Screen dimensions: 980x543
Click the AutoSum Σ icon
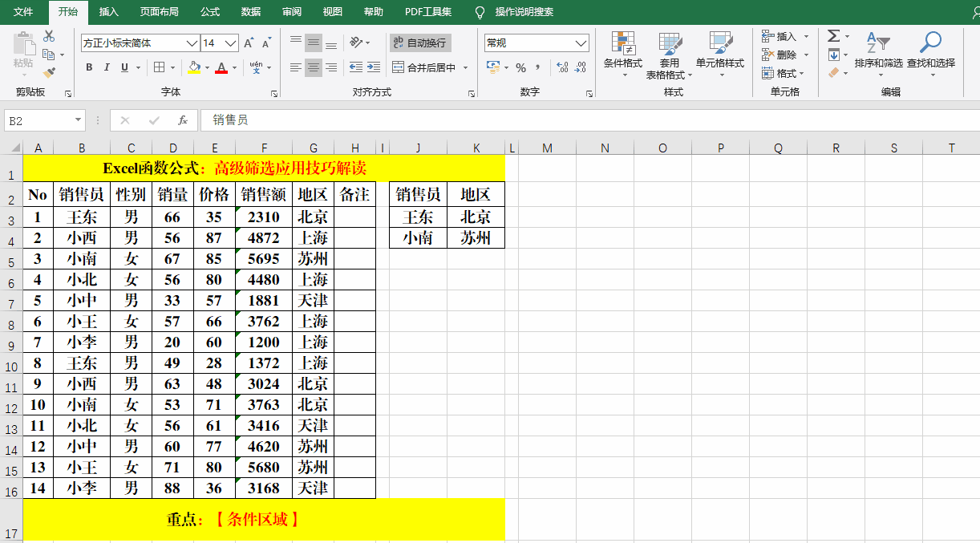tap(832, 35)
